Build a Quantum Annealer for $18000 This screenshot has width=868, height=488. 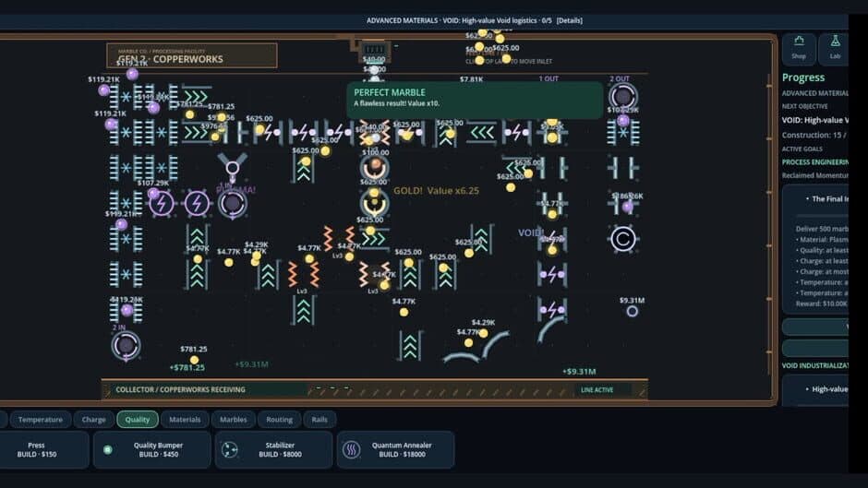396,450
